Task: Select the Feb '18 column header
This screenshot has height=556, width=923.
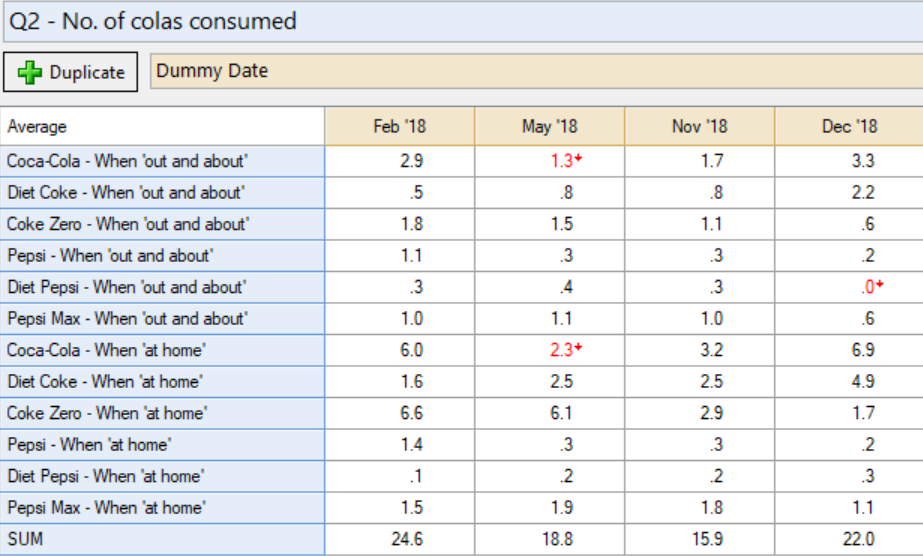Action: point(399,127)
